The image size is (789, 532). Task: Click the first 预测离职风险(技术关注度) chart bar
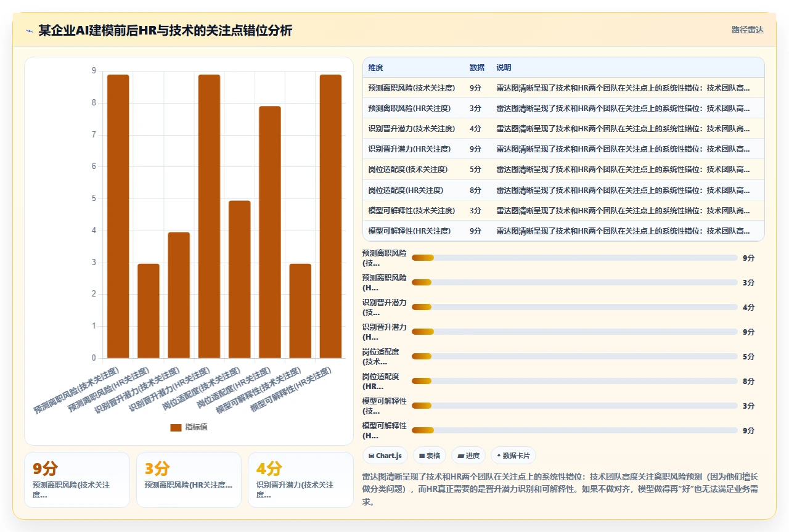(118, 216)
